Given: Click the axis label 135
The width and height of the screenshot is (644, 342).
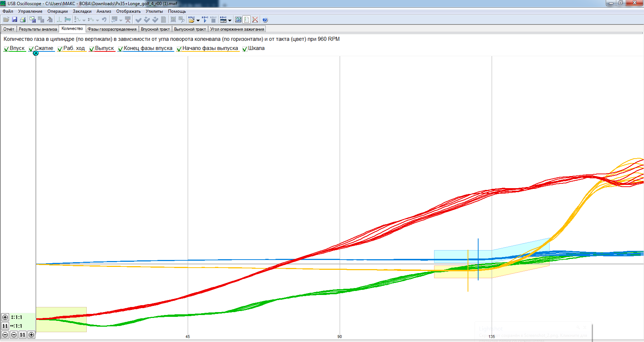Looking at the screenshot, I should tap(492, 337).
